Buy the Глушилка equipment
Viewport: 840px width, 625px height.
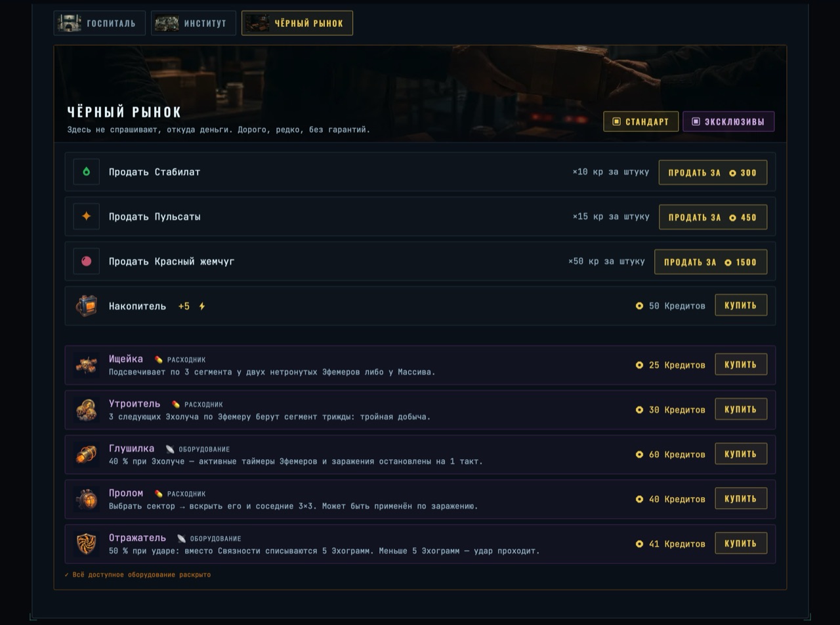(x=741, y=454)
